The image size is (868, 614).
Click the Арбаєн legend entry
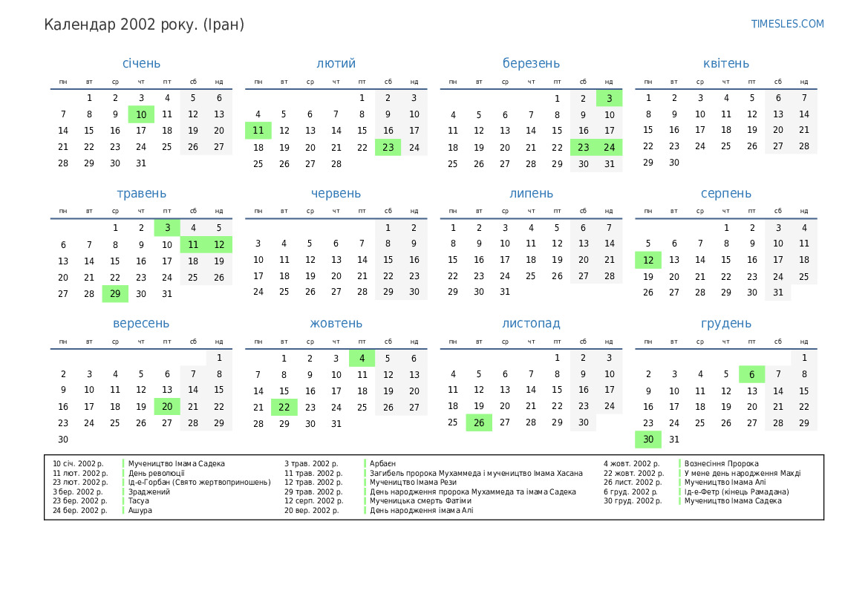tap(382, 463)
